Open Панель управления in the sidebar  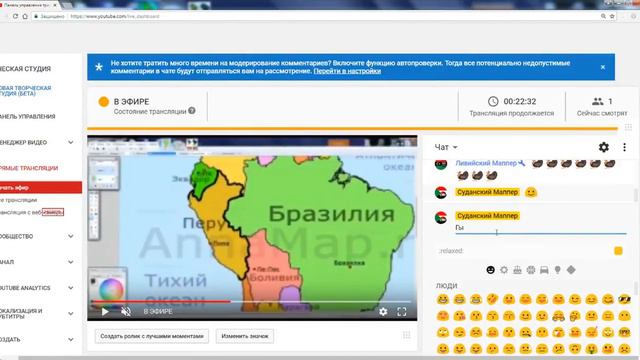[x=27, y=117]
